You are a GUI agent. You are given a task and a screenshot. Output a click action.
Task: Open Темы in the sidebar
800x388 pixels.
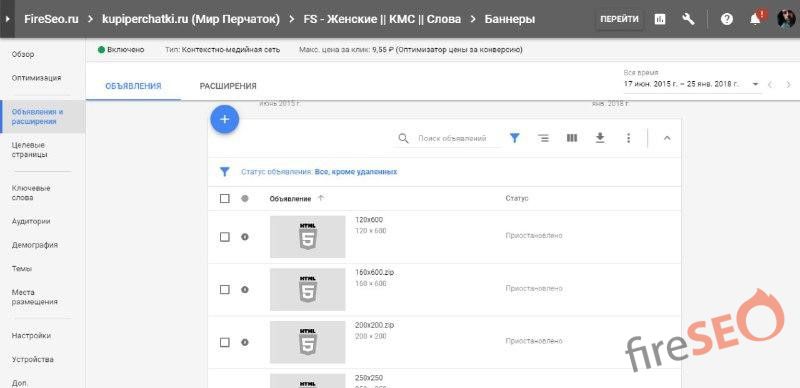point(22,269)
